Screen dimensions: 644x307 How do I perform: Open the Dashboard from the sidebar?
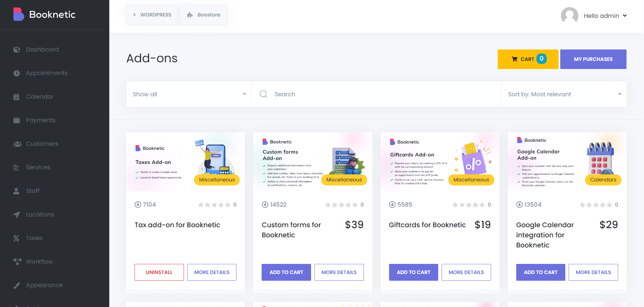click(42, 49)
